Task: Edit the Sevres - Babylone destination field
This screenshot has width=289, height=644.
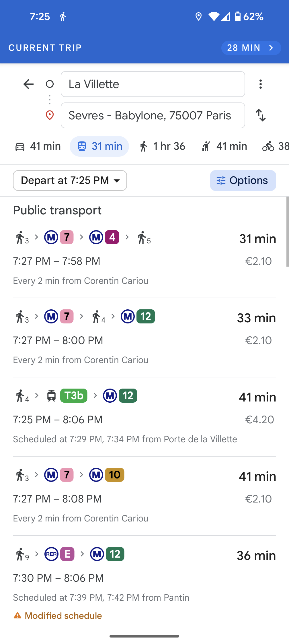Action: [x=153, y=115]
